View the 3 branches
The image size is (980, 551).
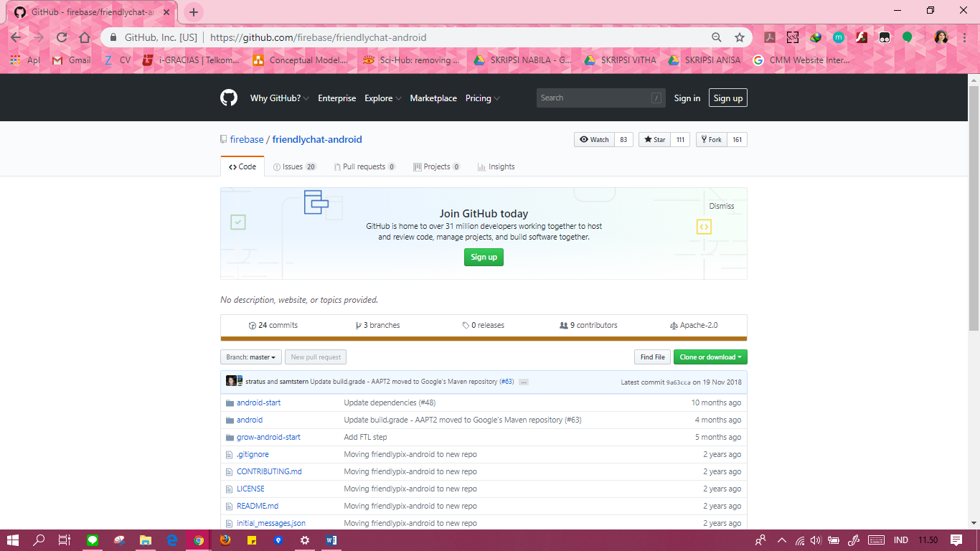tap(378, 325)
